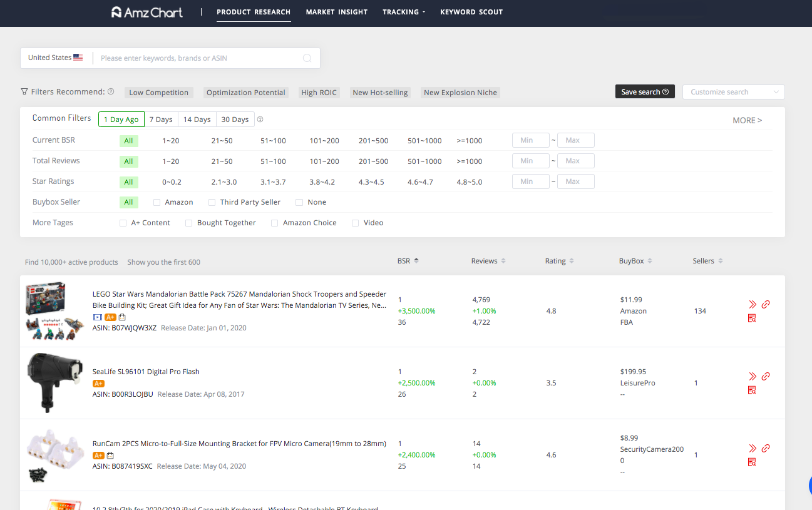
Task: Click the red link icon for LEGO product
Action: [x=765, y=305]
